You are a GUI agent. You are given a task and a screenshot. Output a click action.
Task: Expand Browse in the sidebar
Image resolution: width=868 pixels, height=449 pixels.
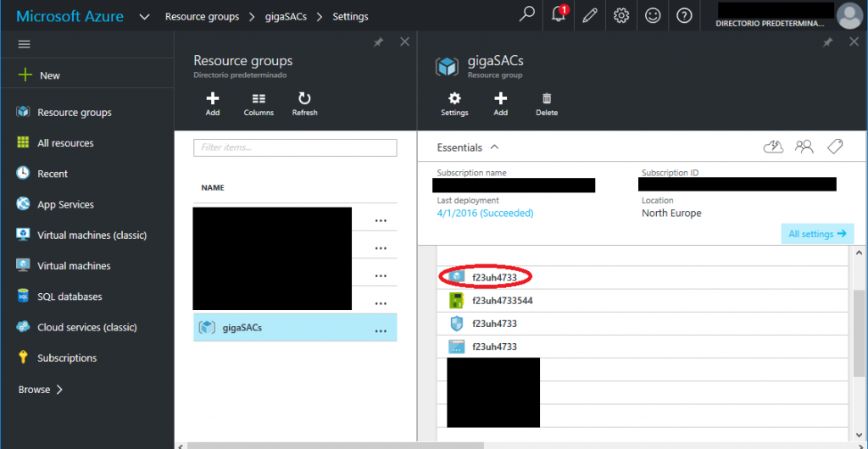point(40,390)
